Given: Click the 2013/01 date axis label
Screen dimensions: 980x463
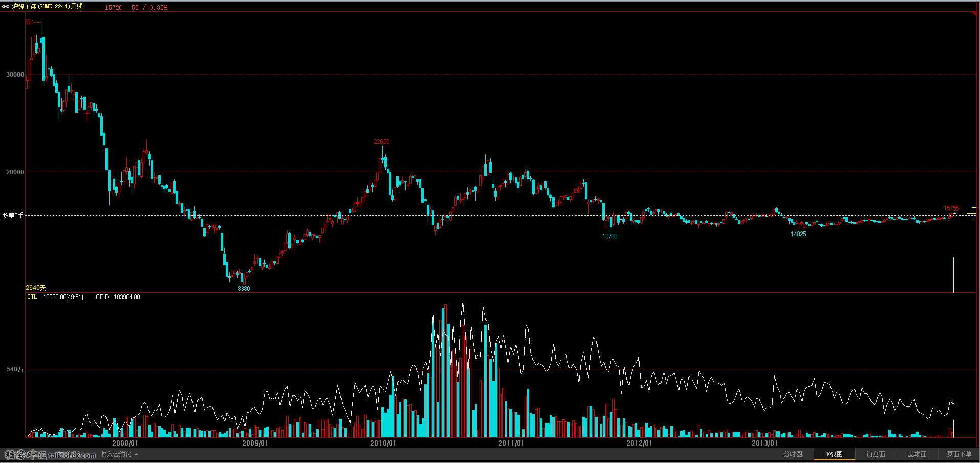Looking at the screenshot, I should point(764,443).
